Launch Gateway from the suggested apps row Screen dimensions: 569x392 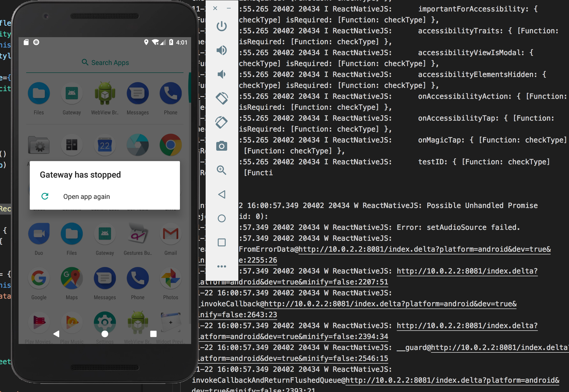(x=72, y=99)
